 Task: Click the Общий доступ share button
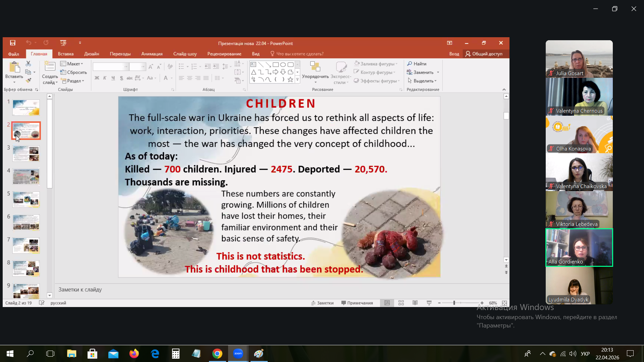point(484,54)
